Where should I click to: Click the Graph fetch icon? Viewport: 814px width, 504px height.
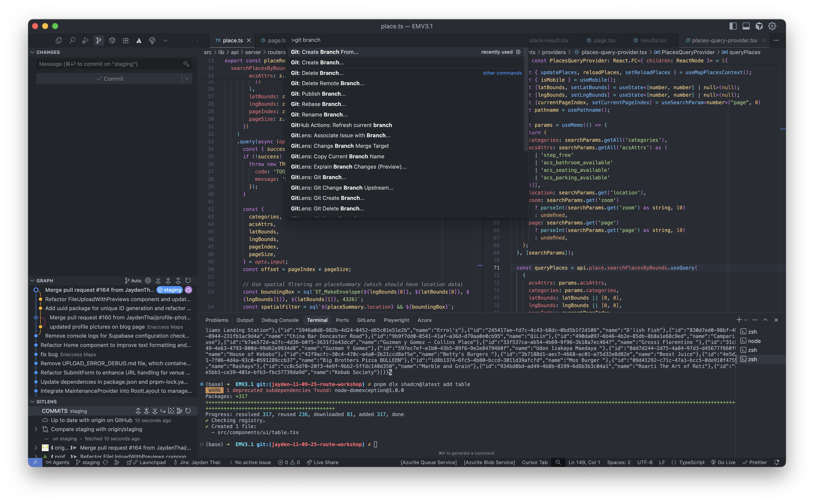tap(158, 281)
